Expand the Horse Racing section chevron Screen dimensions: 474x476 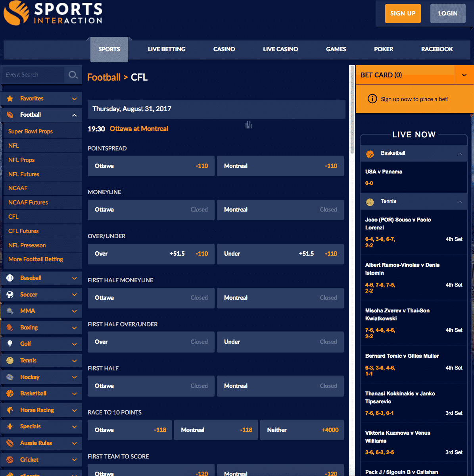tap(74, 410)
